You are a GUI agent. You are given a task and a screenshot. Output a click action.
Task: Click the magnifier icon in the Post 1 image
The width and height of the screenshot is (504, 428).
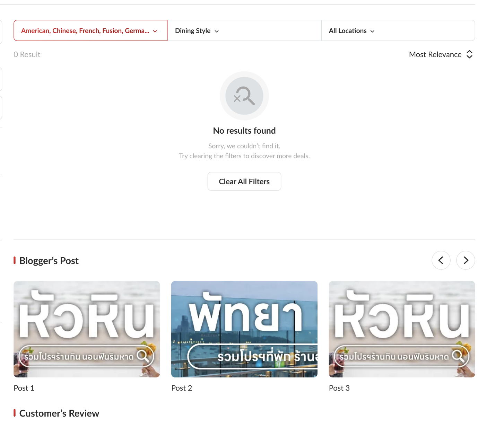tap(143, 356)
